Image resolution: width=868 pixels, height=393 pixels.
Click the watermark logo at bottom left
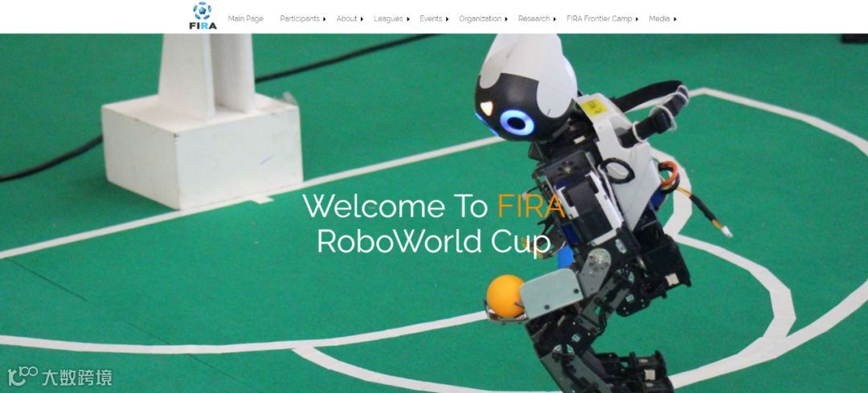pyautogui.click(x=59, y=377)
